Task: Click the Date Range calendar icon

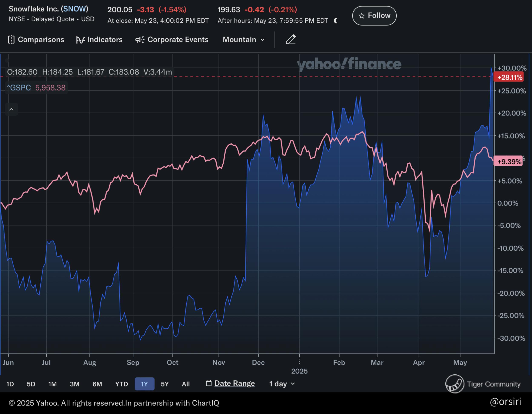Action: pyautogui.click(x=209, y=383)
